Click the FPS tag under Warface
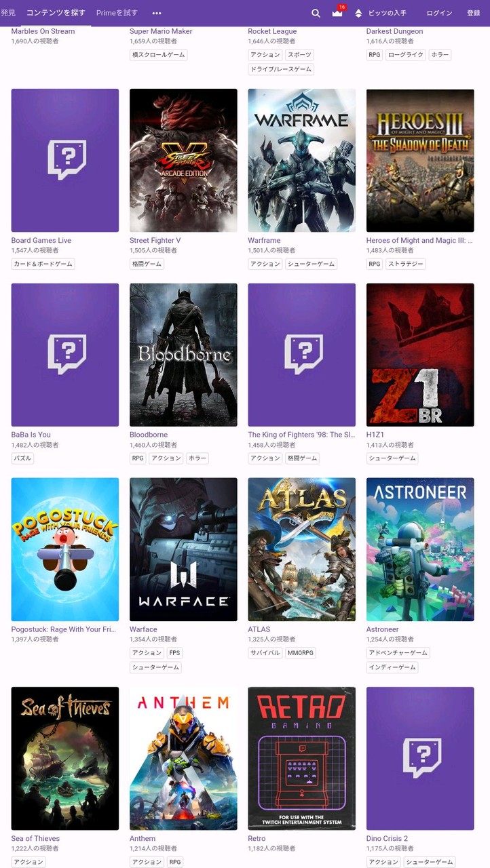Screen dimensions: 490x868 (x=174, y=653)
